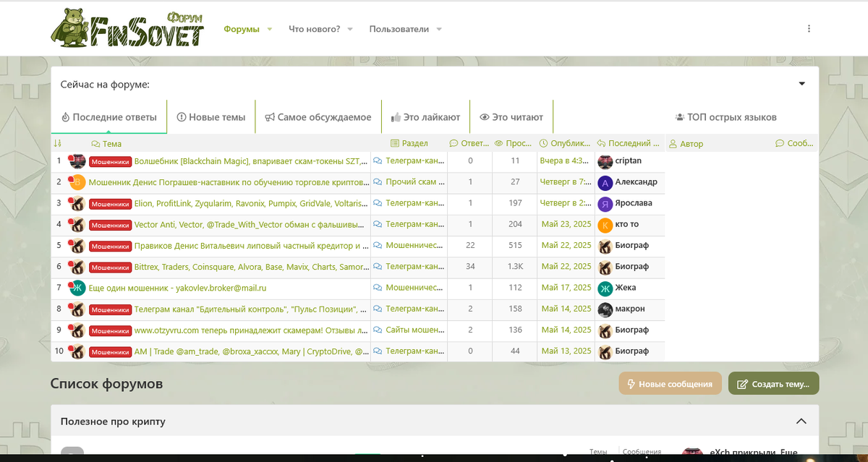Image resolution: width=868 pixels, height=462 pixels.
Task: Expand the 'Пользователи' dropdown arrow
Action: pos(439,30)
